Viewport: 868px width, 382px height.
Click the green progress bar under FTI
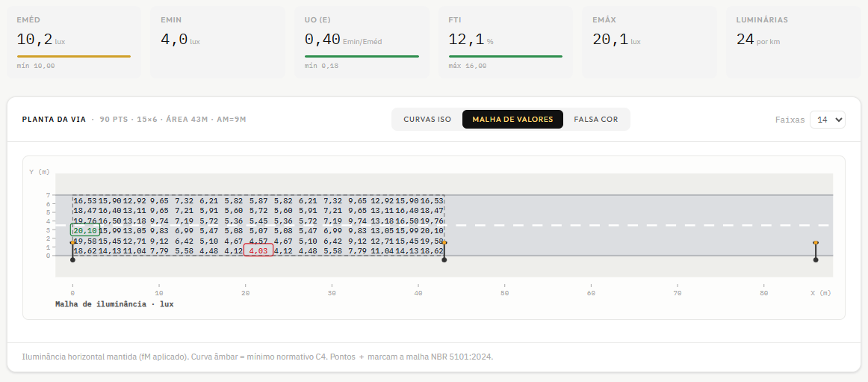coord(506,57)
